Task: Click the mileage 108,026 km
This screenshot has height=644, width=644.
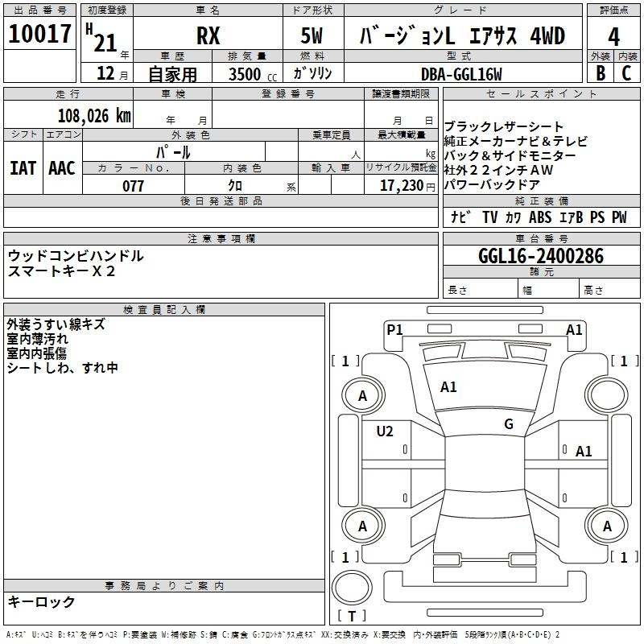Action: coord(94,116)
